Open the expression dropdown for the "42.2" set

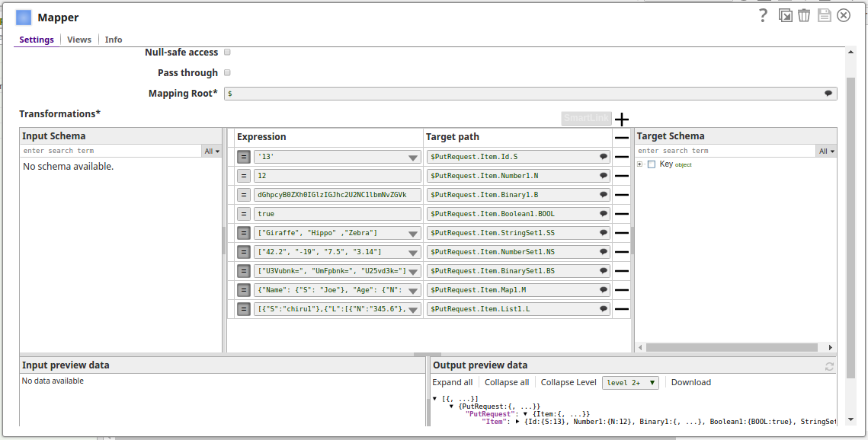coord(413,253)
